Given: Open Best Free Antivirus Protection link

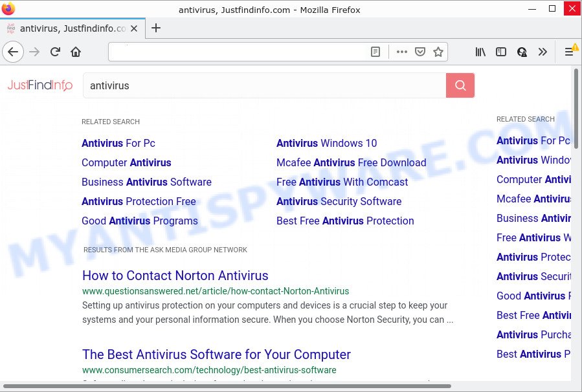Looking at the screenshot, I should click(x=345, y=221).
